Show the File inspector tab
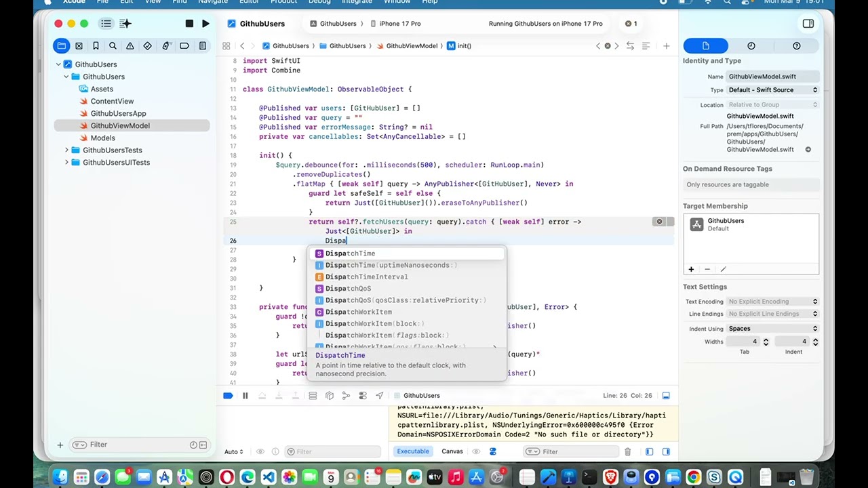The height and width of the screenshot is (488, 868). point(705,46)
